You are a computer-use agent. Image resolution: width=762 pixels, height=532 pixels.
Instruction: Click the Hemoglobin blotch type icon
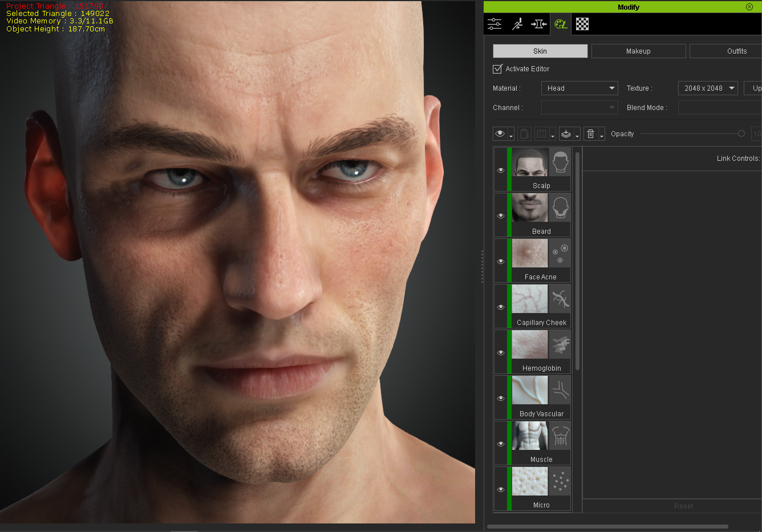tap(560, 344)
